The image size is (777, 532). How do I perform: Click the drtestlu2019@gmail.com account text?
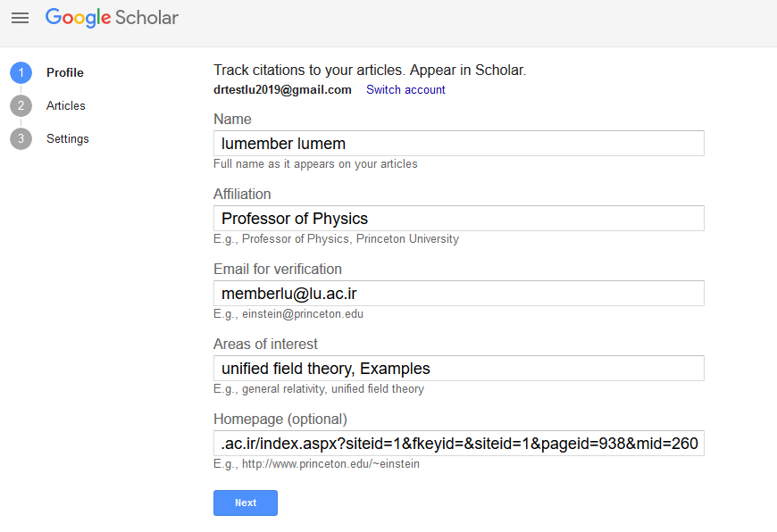tap(282, 89)
